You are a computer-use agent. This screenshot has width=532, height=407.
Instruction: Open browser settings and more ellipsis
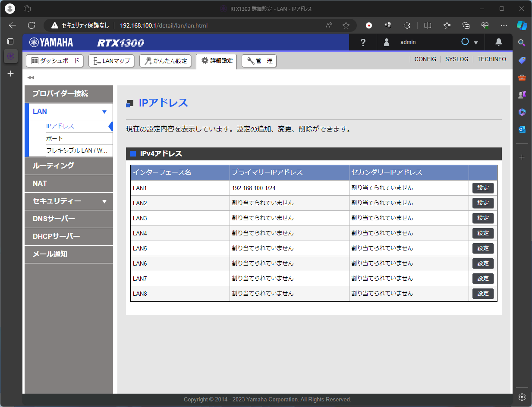[x=504, y=25]
